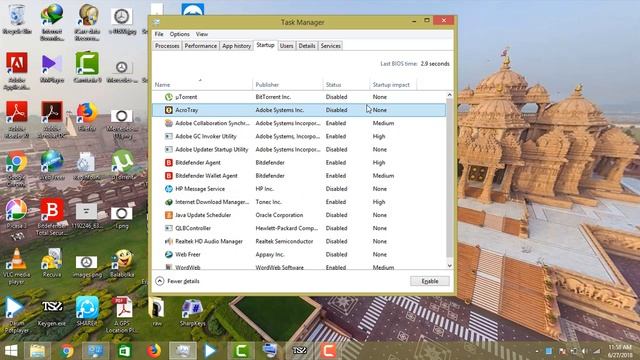Open File Explorer from the taskbar
The height and width of the screenshot is (360, 640).
point(37,351)
